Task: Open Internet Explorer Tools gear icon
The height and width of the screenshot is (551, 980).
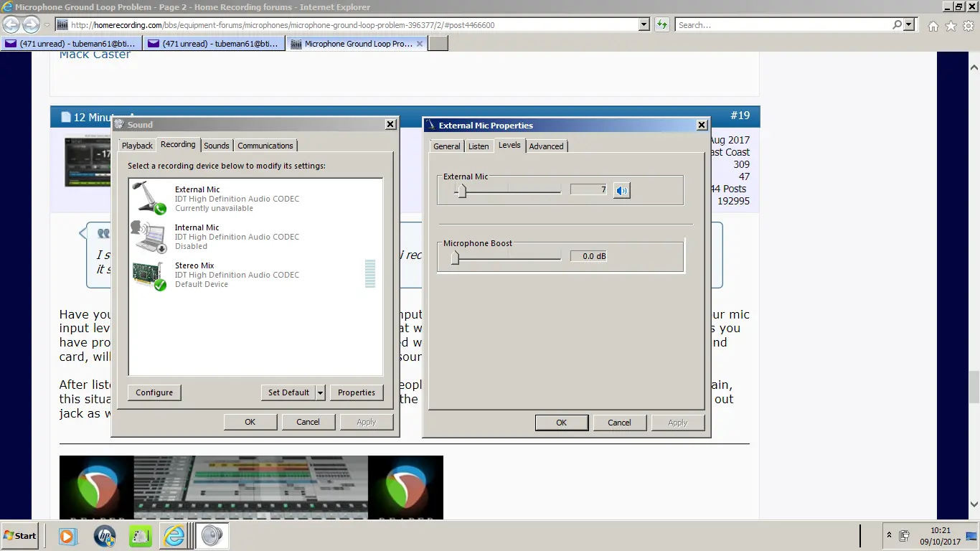Action: 968,26
